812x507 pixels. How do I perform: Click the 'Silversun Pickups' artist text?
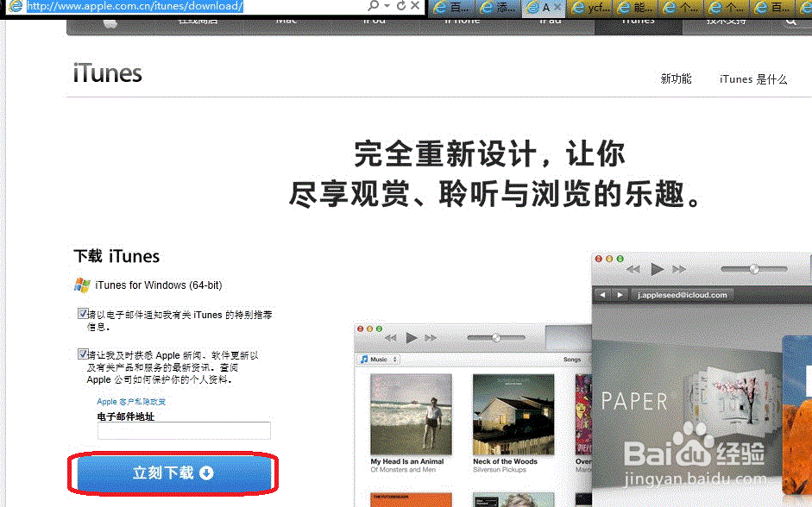(x=500, y=470)
